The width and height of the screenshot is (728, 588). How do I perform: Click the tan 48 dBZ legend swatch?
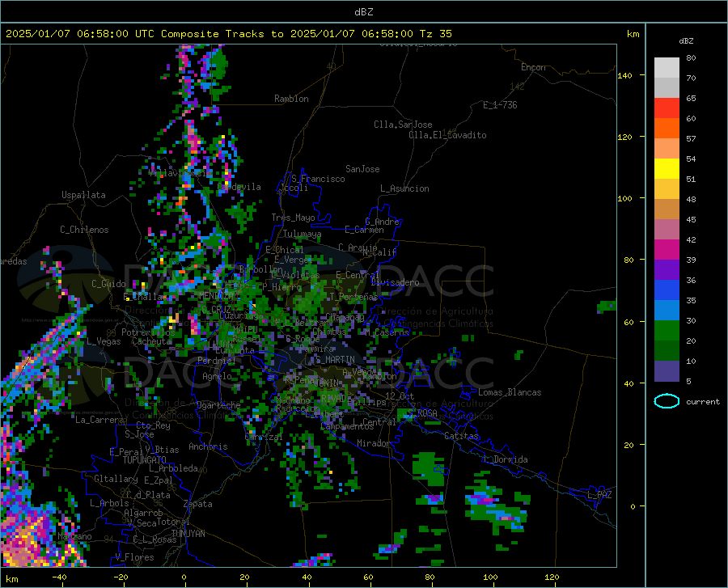[667, 209]
